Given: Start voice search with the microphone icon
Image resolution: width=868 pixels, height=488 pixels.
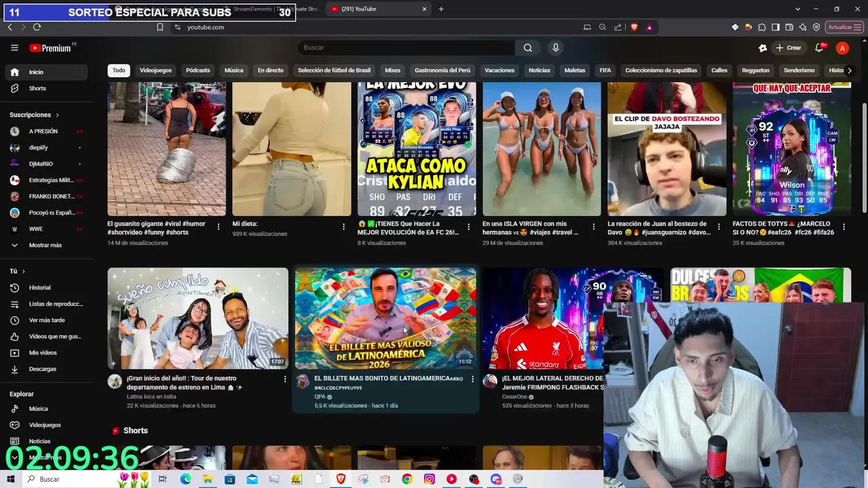Looking at the screenshot, I should 555,47.
